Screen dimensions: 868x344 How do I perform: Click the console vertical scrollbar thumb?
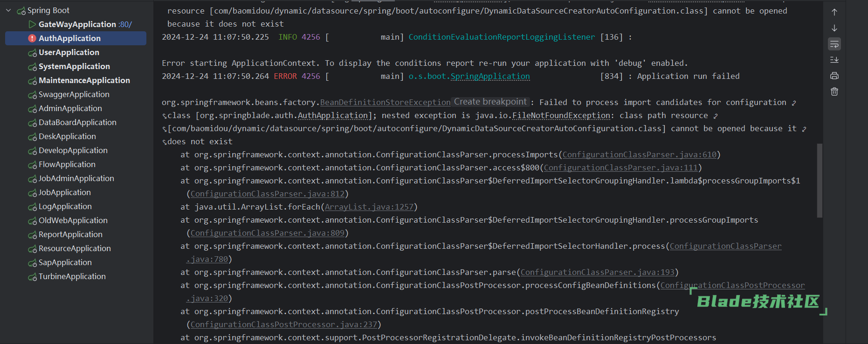click(820, 181)
